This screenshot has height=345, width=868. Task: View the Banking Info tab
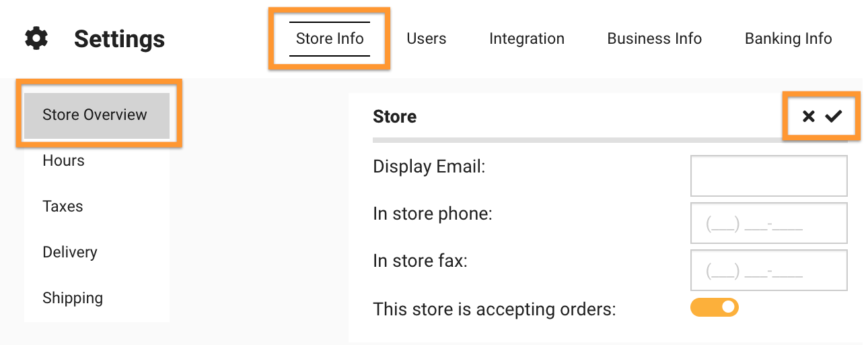click(789, 38)
